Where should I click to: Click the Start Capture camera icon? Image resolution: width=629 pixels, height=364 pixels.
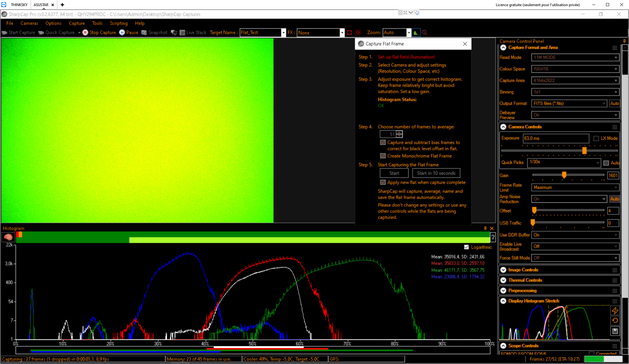pos(4,33)
